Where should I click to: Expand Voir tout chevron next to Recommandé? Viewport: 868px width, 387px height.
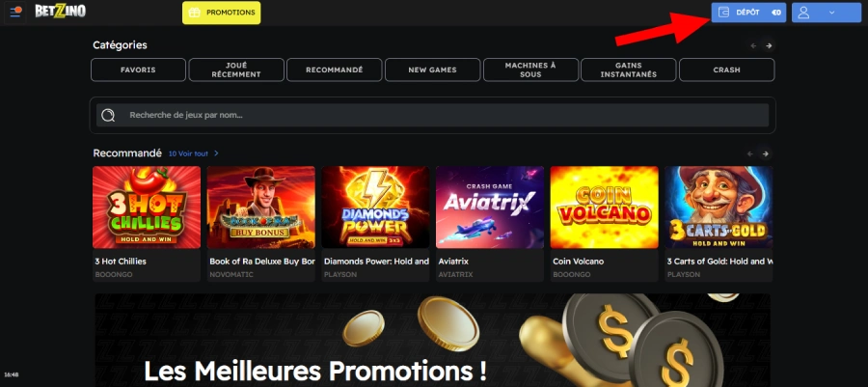point(216,153)
